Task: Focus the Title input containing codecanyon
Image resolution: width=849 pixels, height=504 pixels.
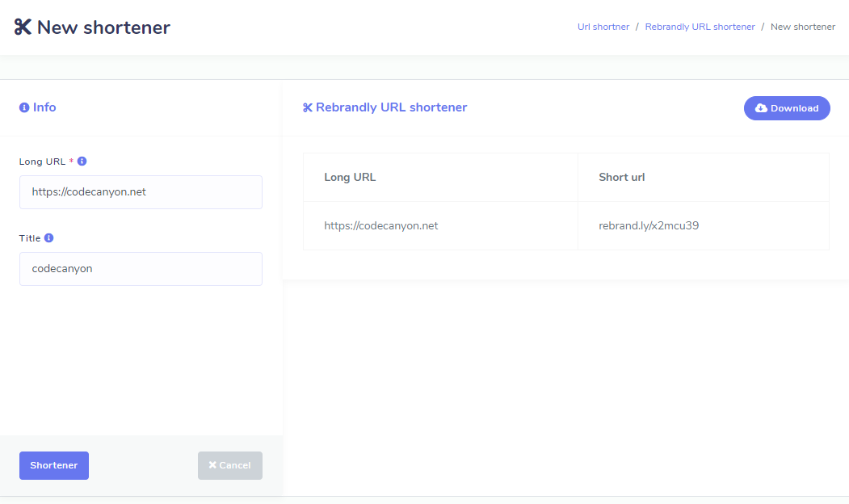Action: coord(141,269)
